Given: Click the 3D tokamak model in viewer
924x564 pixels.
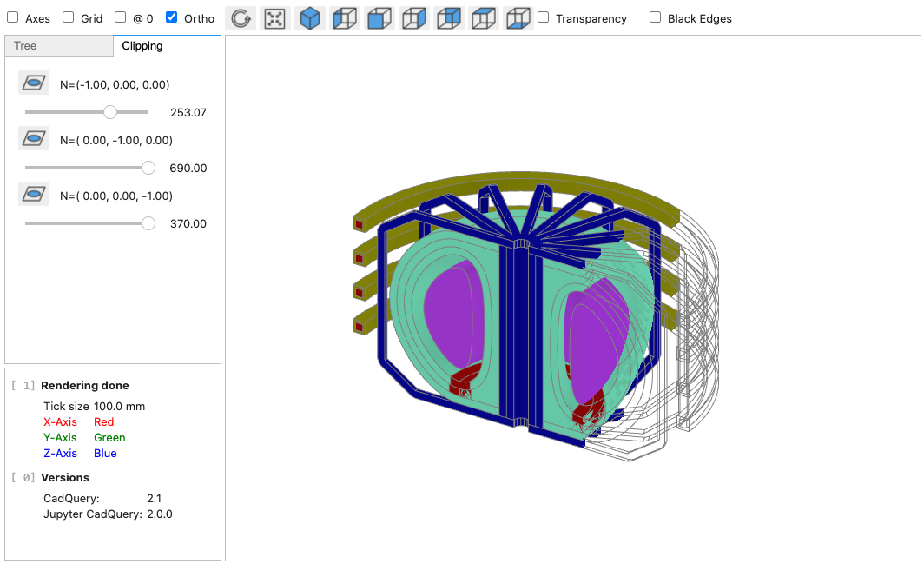Looking at the screenshot, I should coord(535,315).
